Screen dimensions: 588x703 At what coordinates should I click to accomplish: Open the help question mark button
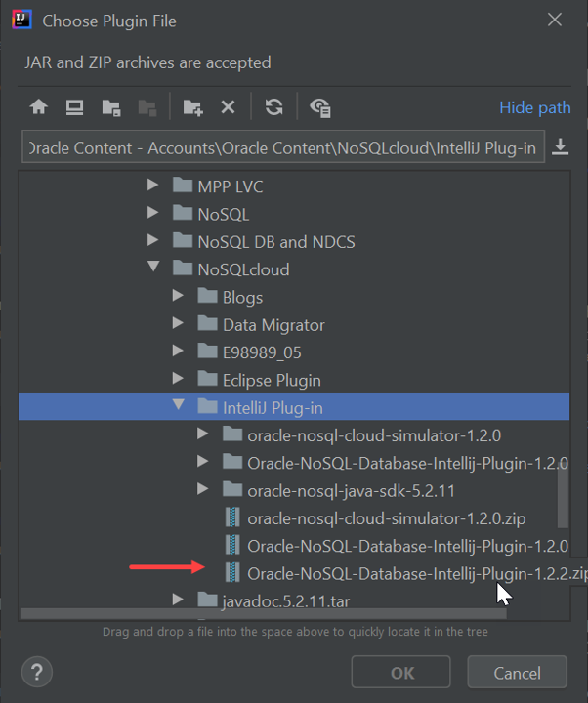pyautogui.click(x=36, y=672)
